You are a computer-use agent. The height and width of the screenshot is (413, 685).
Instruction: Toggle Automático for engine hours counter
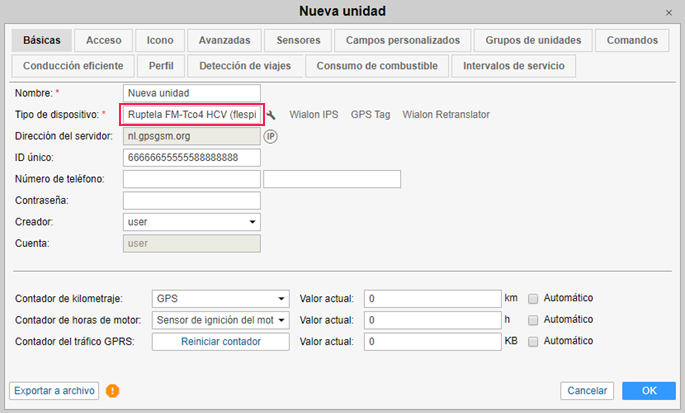point(533,320)
